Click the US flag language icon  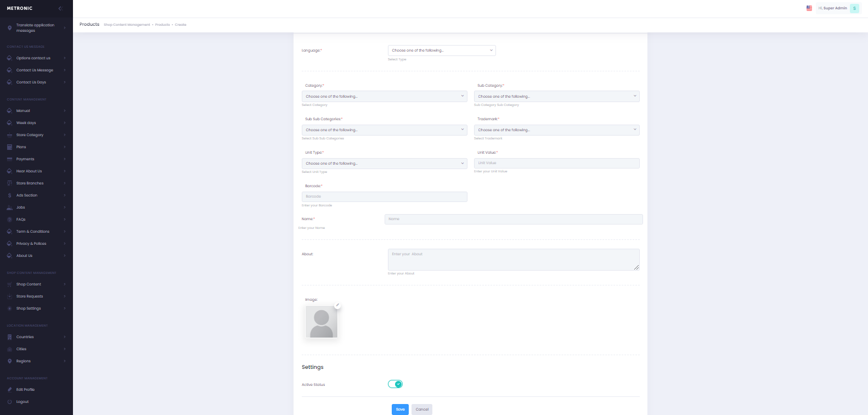809,8
